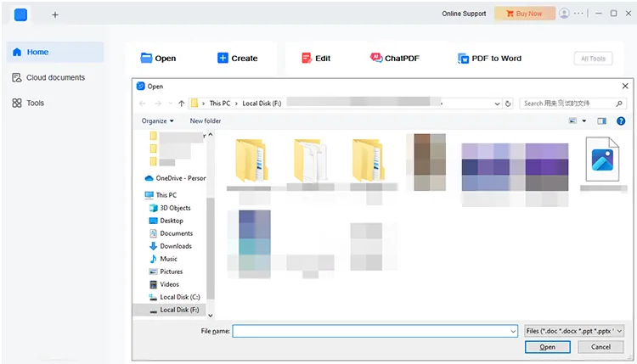
Task: Select the brown pixelated thumbnail file
Action: 426,162
